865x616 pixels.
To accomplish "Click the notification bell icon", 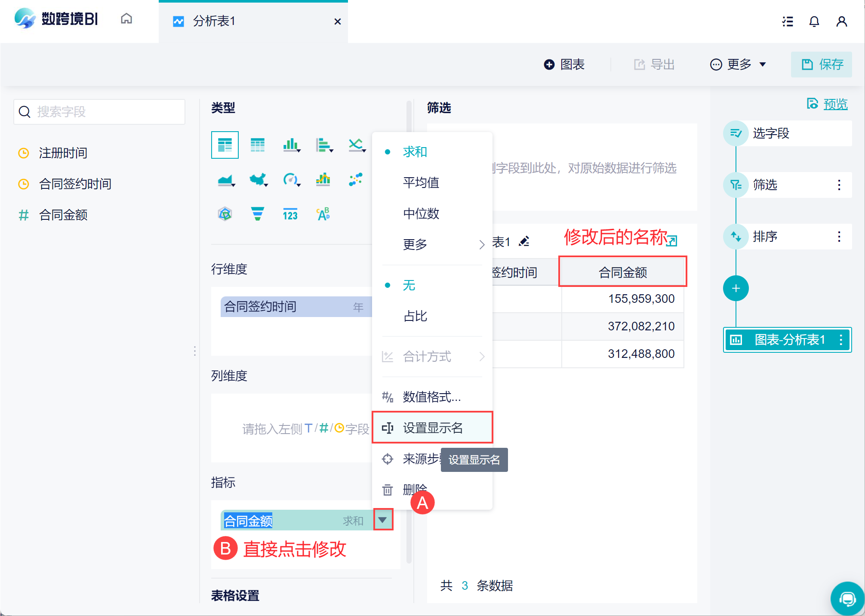I will point(814,22).
